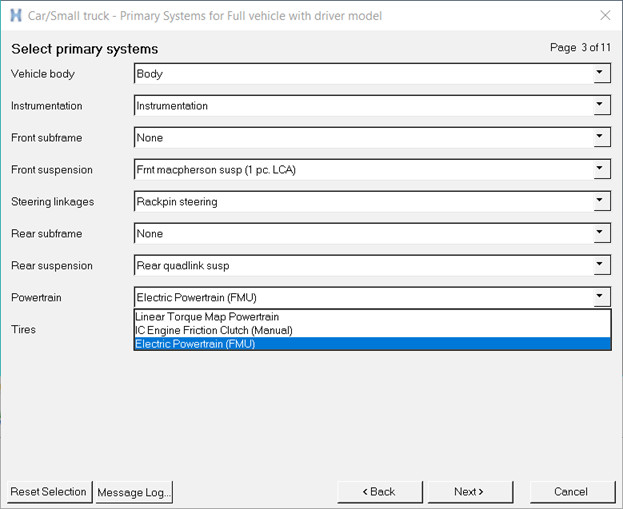623x509 pixels.
Task: Proceed with the Next button
Action: click(x=469, y=492)
